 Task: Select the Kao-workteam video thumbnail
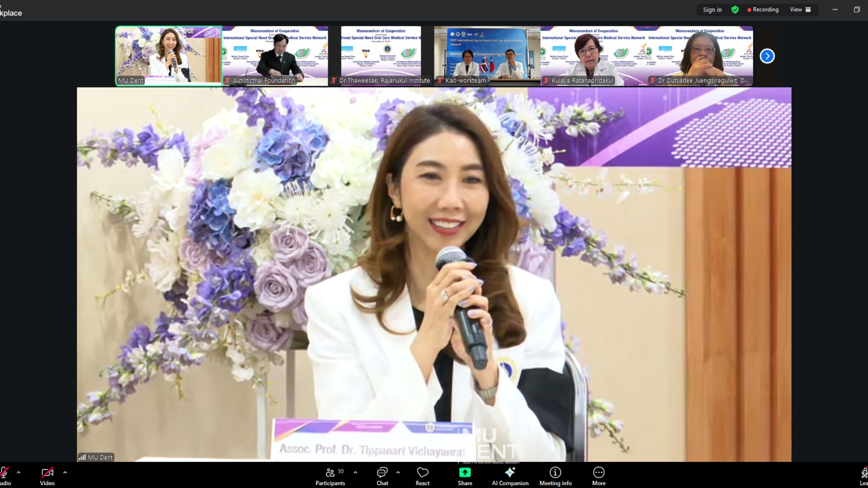(487, 56)
